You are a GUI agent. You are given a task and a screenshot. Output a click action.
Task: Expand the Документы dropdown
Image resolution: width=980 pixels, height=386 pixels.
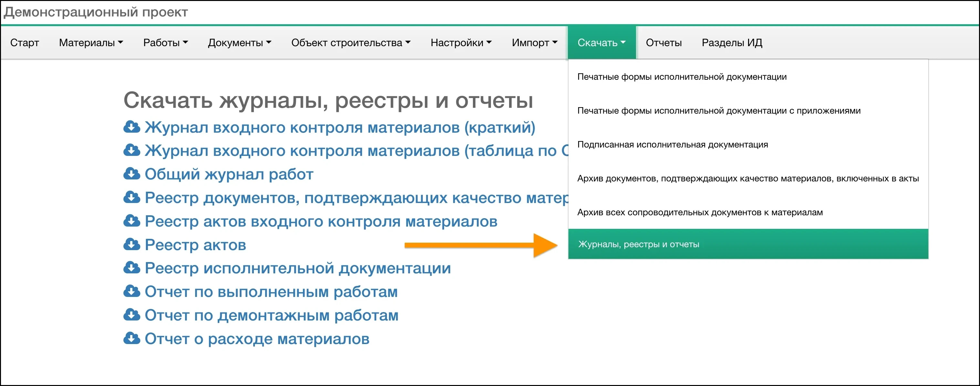239,42
